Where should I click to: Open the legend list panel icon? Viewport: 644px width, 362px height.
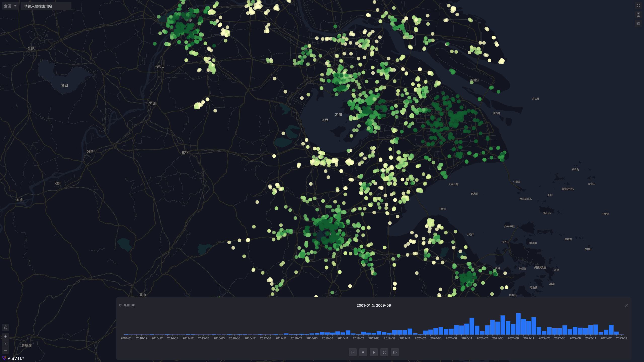[638, 15]
